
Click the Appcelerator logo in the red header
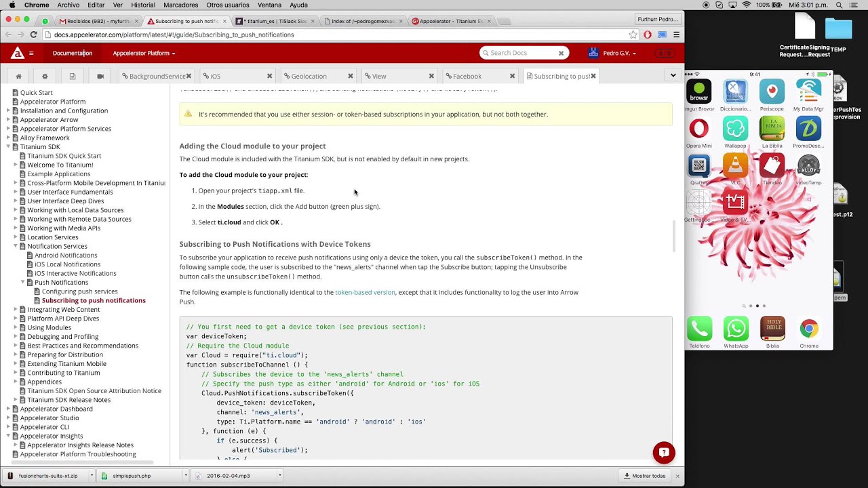point(17,53)
